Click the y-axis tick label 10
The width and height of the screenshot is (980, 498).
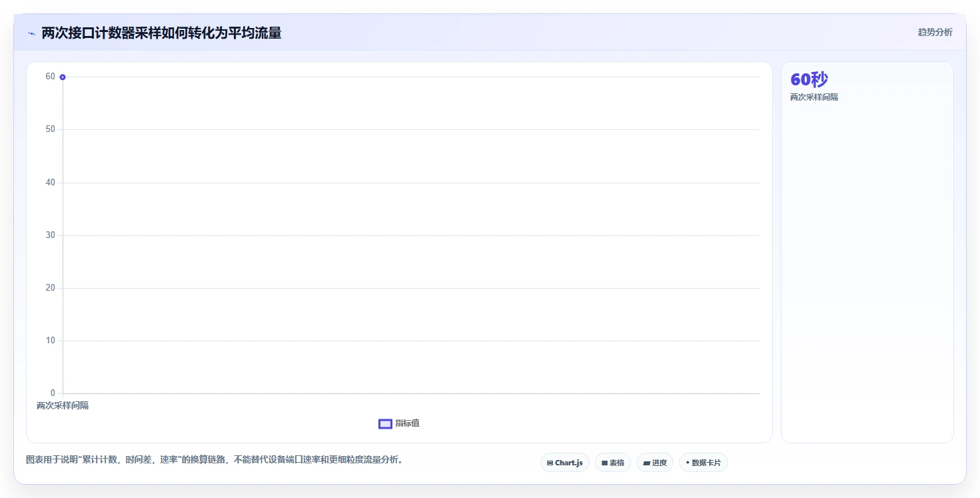[x=50, y=341]
